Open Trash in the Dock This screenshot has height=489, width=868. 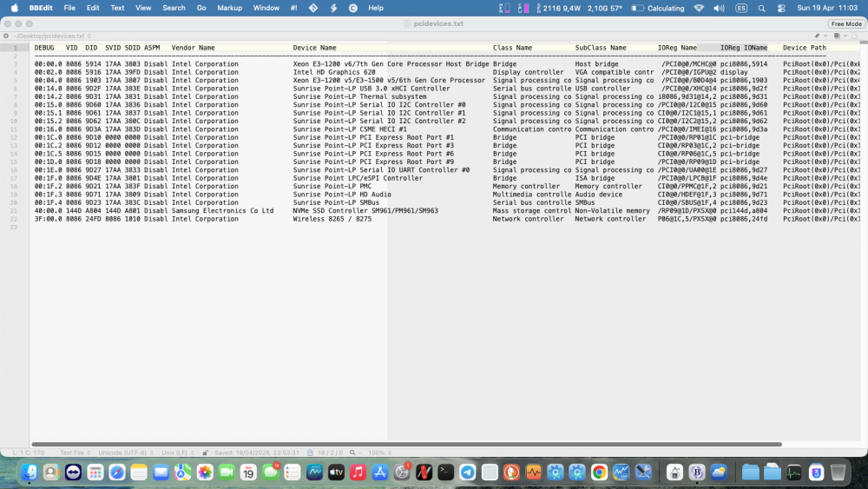(x=838, y=472)
